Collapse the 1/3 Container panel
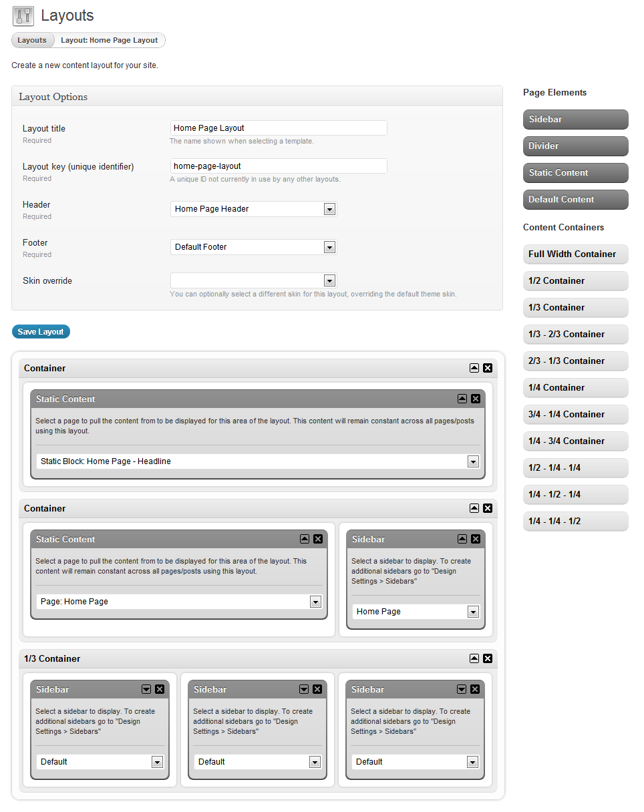 pos(474,658)
